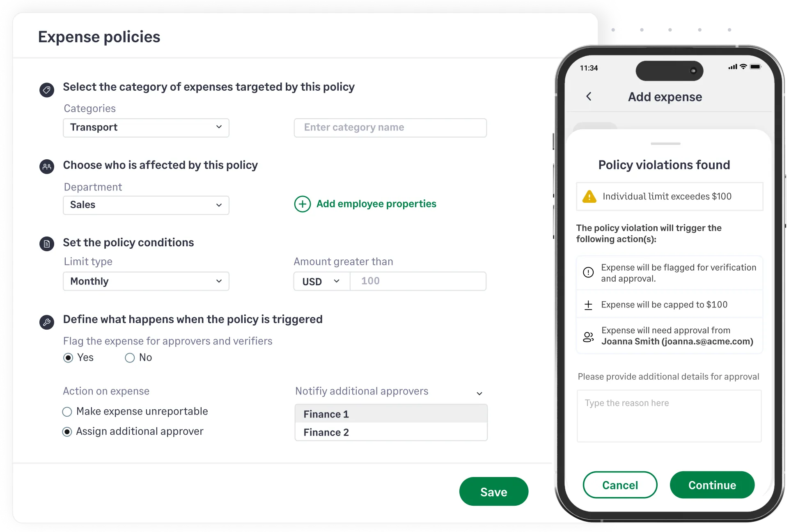The image size is (798, 532).
Task: Click the green Save button
Action: click(x=494, y=491)
